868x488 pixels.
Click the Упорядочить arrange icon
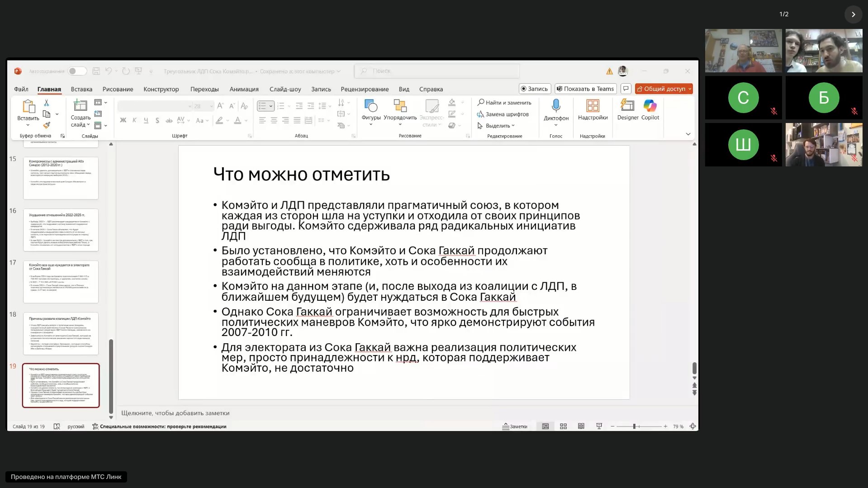(x=400, y=106)
